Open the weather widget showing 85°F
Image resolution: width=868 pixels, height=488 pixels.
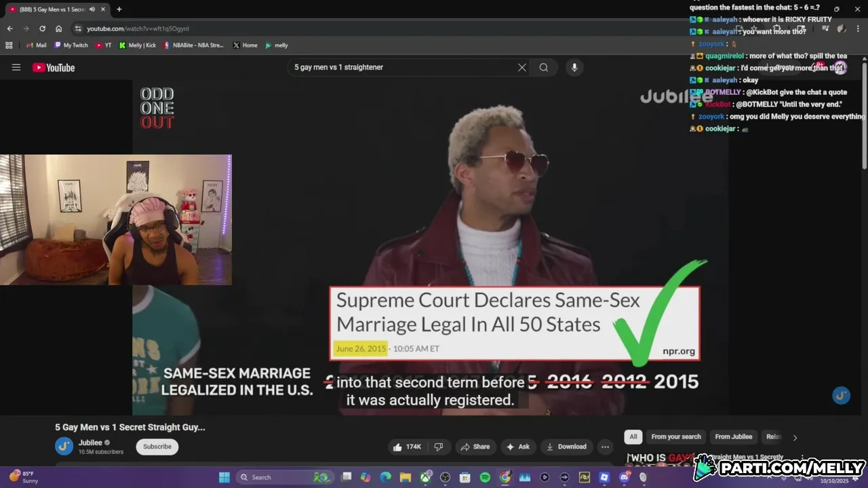23,477
